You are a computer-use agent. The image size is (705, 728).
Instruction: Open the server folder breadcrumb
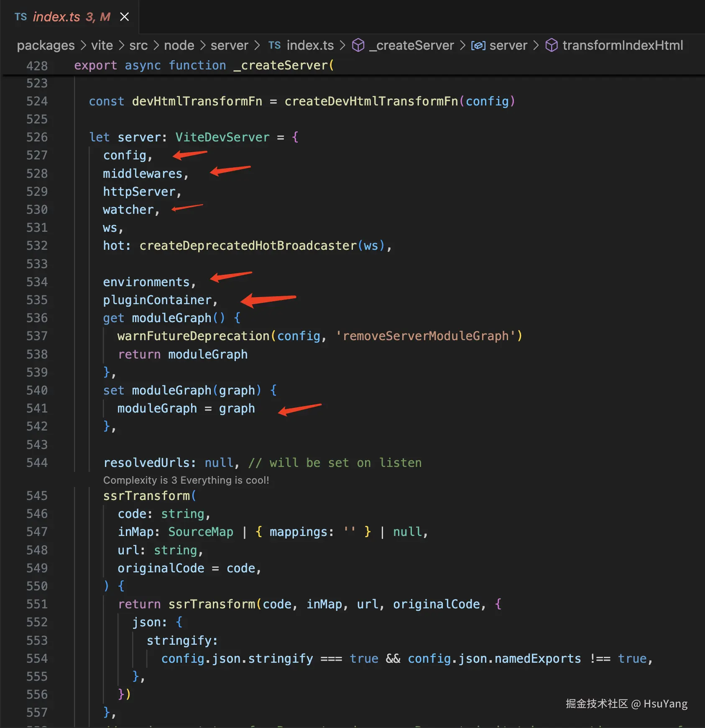[x=230, y=45]
